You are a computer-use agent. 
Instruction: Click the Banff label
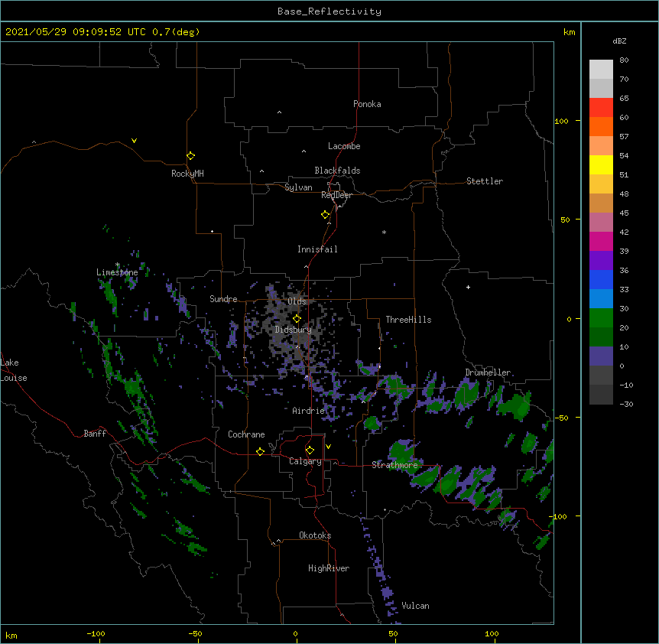click(x=95, y=434)
